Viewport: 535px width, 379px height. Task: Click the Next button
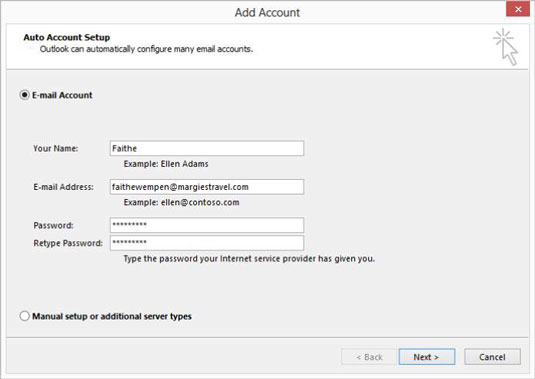click(427, 357)
